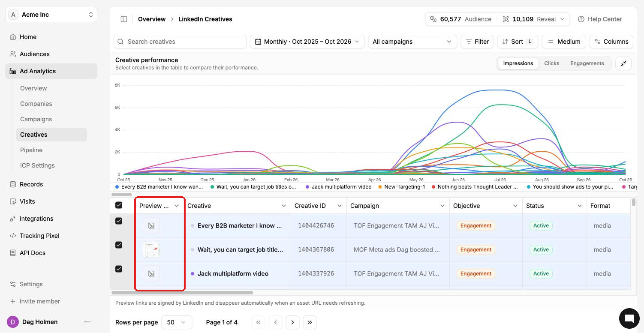
Task: Uncheck the Wait, you can target row checkbox
Action: point(119,245)
